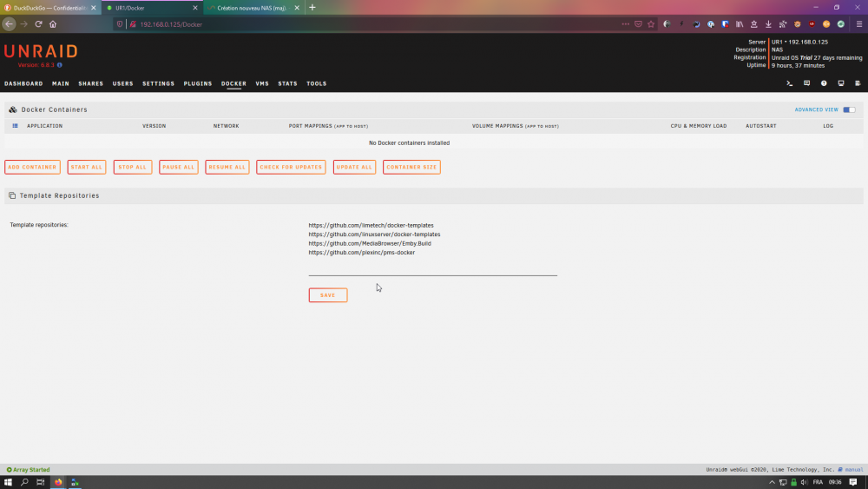
Task: Click the list icon beside Application column
Action: point(15,126)
